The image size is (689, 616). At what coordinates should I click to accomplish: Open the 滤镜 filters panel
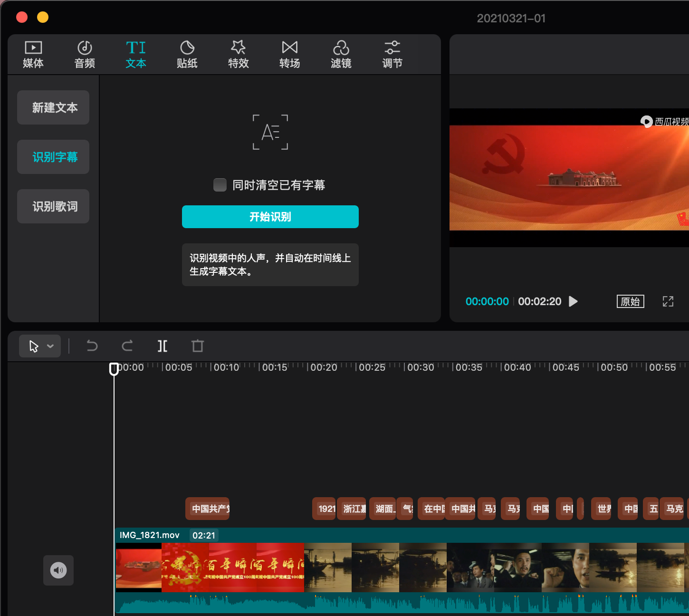[341, 53]
